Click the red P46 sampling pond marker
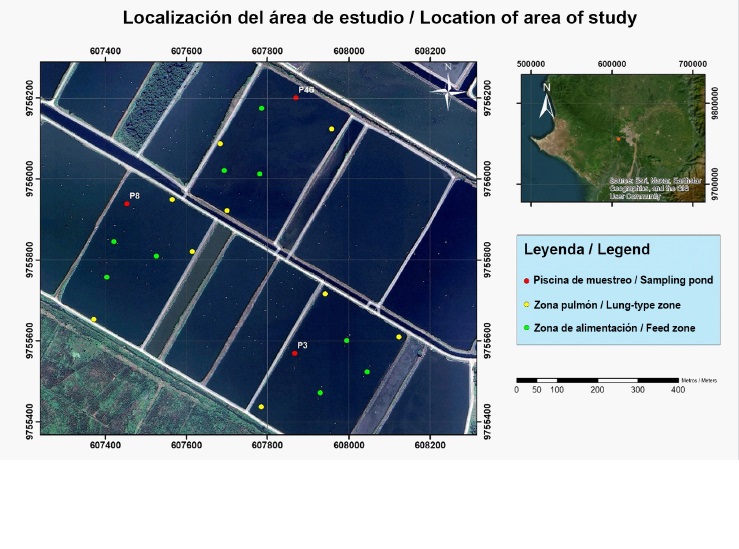This screenshot has width=739, height=549. point(296,97)
